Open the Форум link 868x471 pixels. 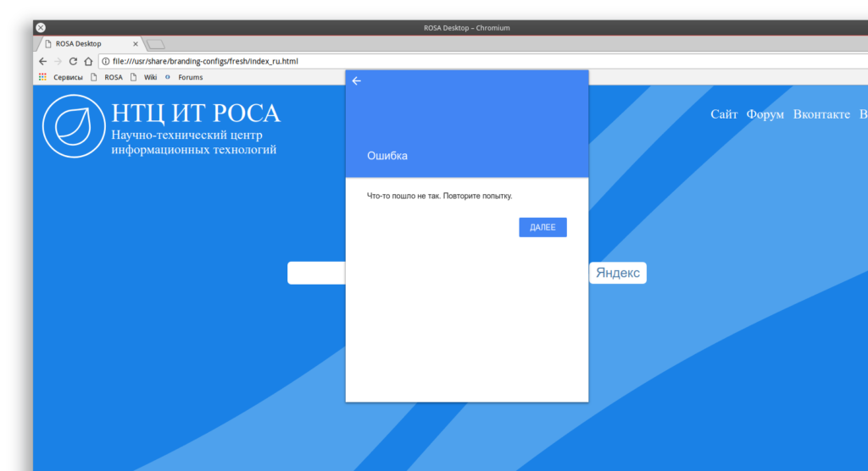click(765, 114)
